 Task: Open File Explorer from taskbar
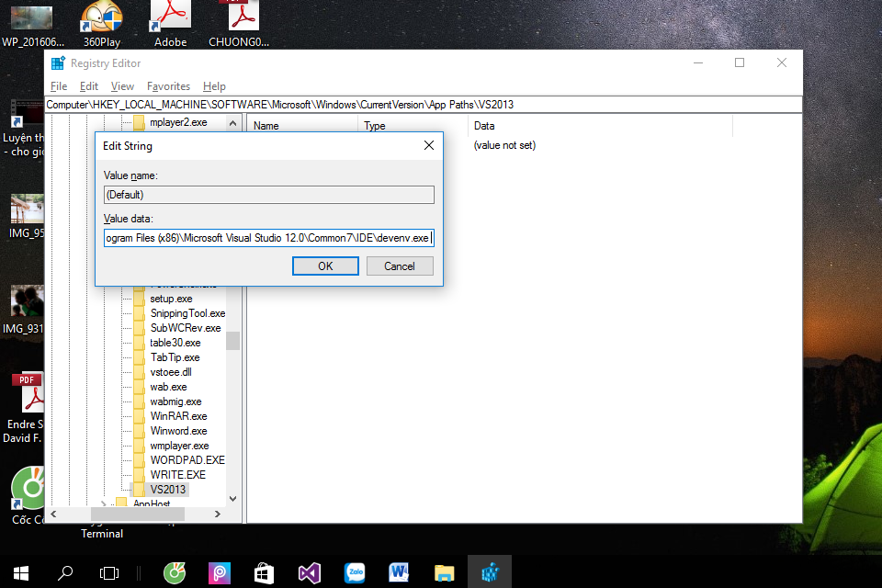445,572
